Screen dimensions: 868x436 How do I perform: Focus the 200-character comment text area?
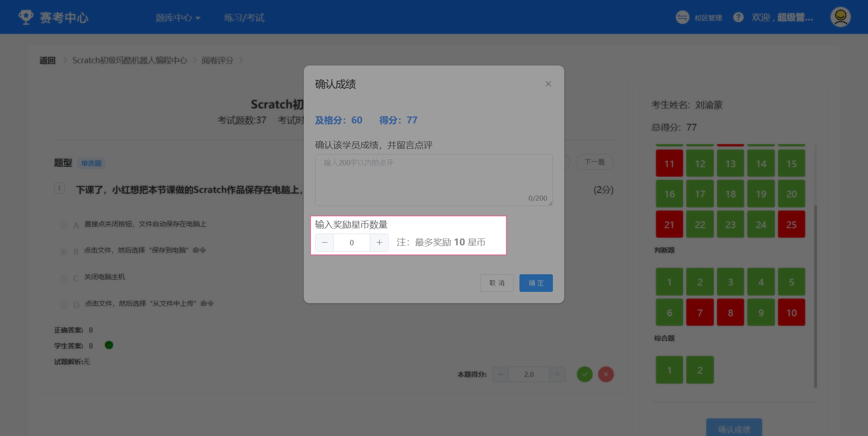[x=434, y=180]
